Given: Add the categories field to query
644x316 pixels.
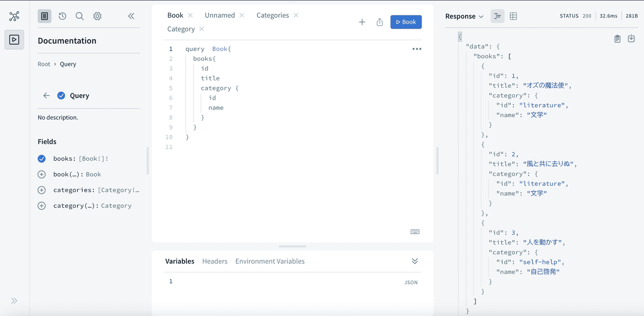Looking at the screenshot, I should pos(42,190).
